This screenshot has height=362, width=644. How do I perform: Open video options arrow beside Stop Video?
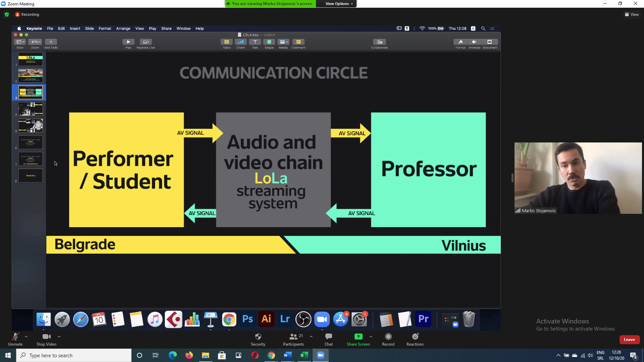(x=59, y=337)
